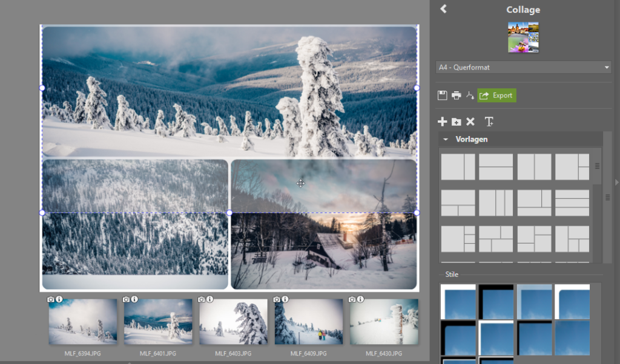The width and height of the screenshot is (620, 364).
Task: Apply the white rounded-corner border style
Action: tap(572, 302)
